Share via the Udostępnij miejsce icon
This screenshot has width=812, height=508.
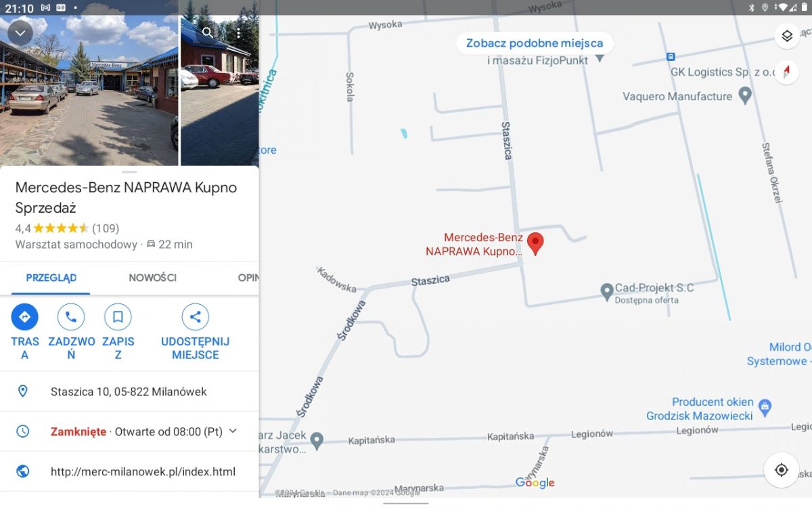point(195,316)
